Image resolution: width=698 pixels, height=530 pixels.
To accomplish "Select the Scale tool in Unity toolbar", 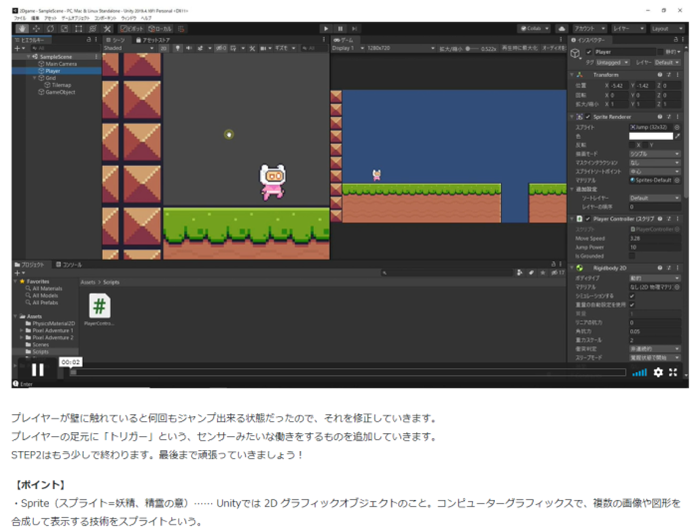I will 65,29.
